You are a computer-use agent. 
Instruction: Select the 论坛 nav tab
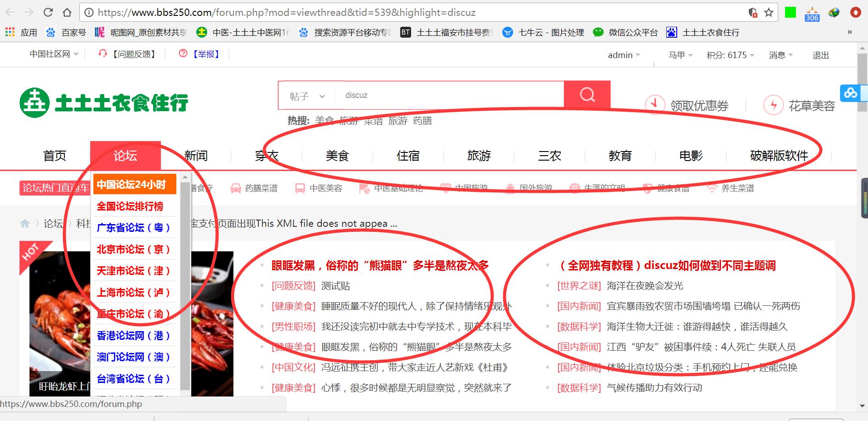126,156
